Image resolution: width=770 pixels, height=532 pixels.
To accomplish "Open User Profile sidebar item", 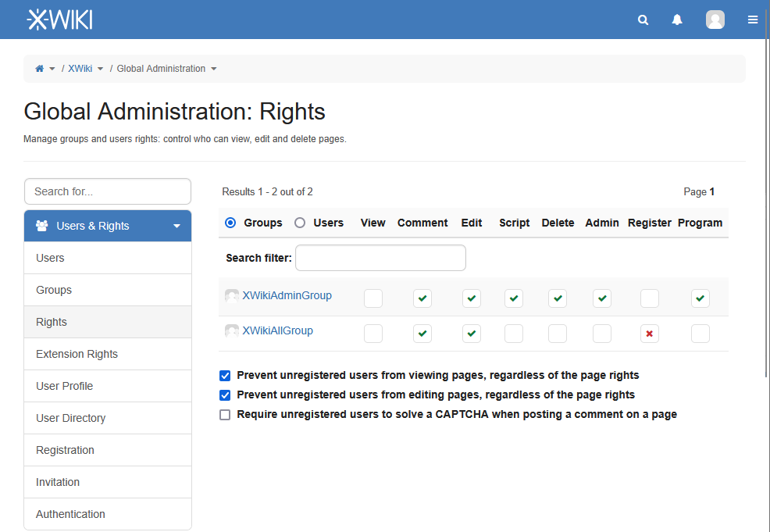I will coord(108,386).
